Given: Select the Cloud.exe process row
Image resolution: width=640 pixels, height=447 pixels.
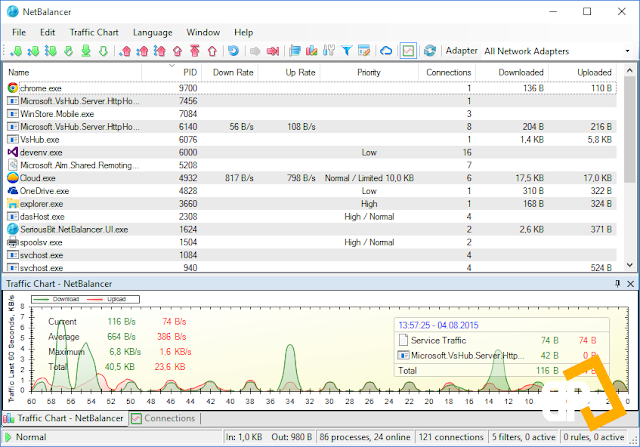Looking at the screenshot, I should click(310, 178).
